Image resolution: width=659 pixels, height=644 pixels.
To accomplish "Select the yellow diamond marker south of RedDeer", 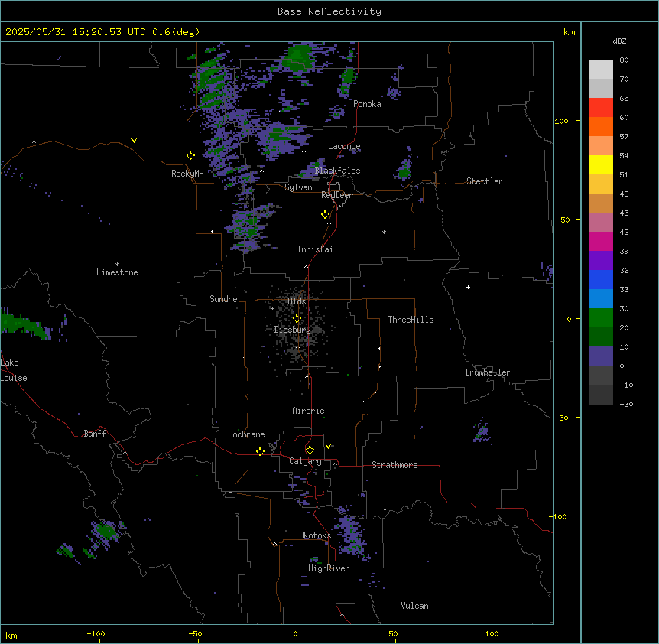I will (x=325, y=215).
